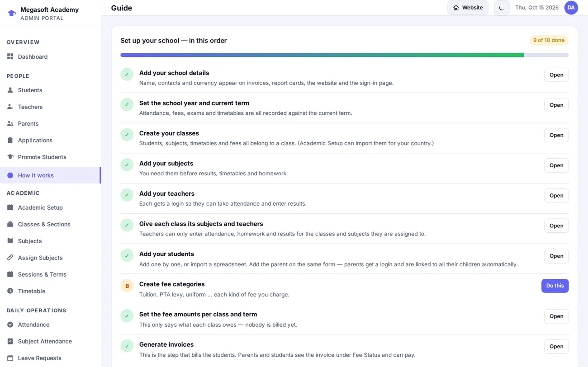
Task: Open Applications from the sidebar
Action: click(50, 140)
